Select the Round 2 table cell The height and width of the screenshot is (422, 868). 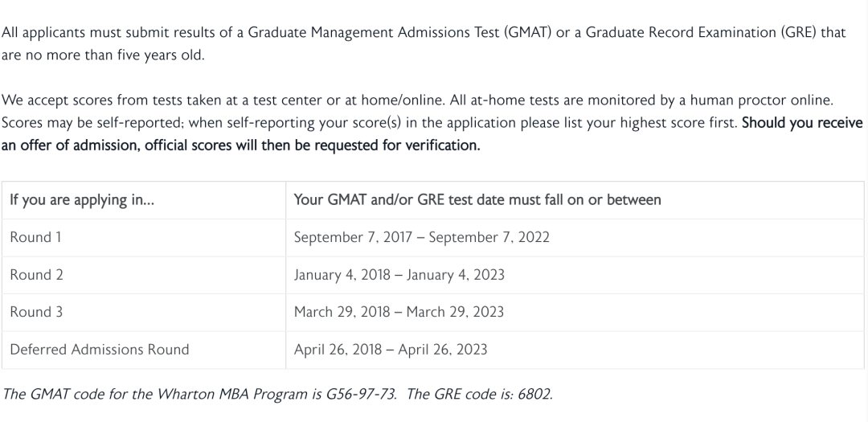[143, 275]
